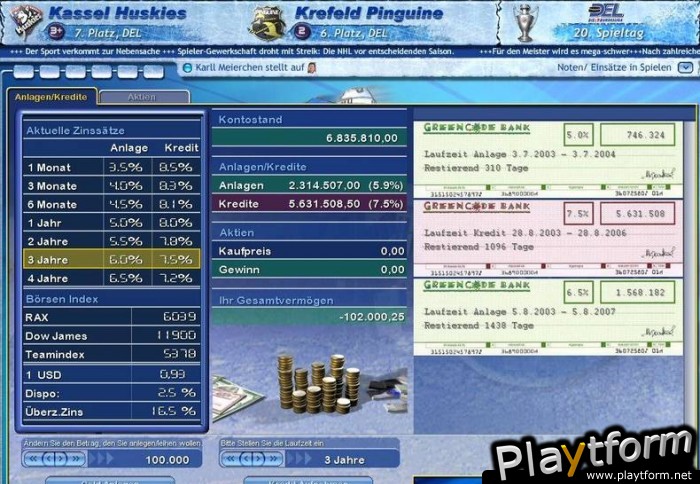Screen dimensions: 700x484
Task: Click the Kredite 5.631.508,50 row
Action: click(x=309, y=204)
